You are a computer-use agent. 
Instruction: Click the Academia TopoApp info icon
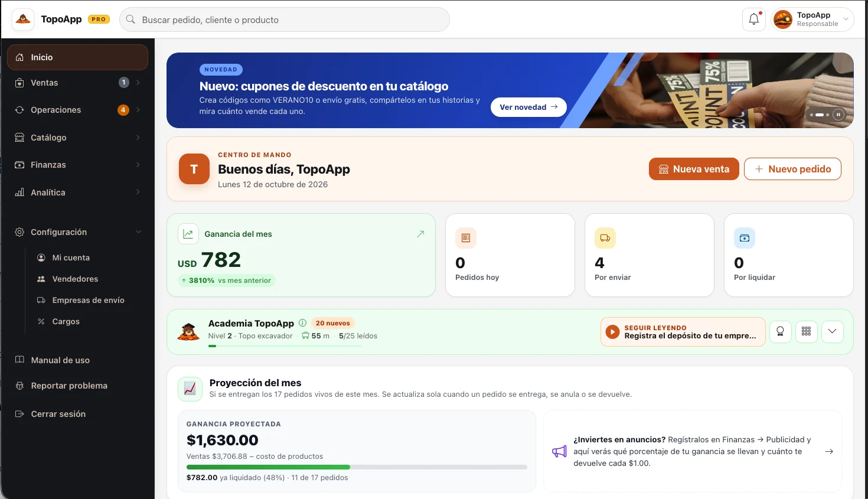[x=302, y=323]
